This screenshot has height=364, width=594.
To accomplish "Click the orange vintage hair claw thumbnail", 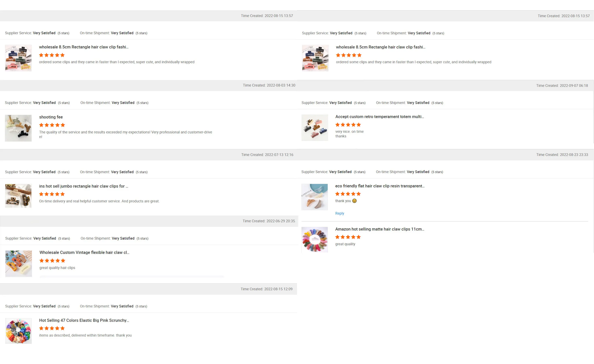I will [19, 263].
